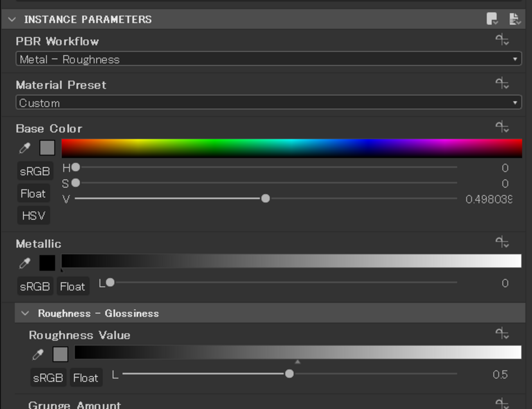The image size is (532, 409).
Task: Open the PBR Workflow Metal - Roughness dropdown
Action: pos(268,59)
